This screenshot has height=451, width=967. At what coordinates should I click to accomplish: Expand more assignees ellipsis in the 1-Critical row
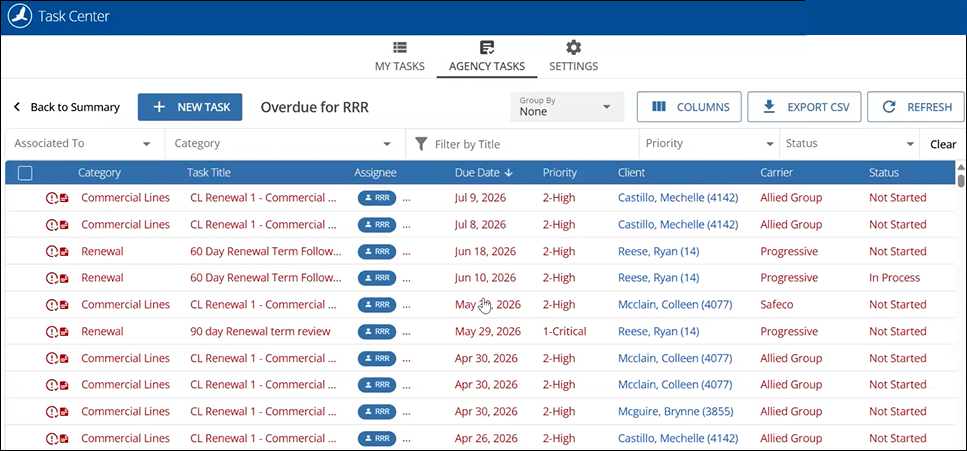(406, 333)
